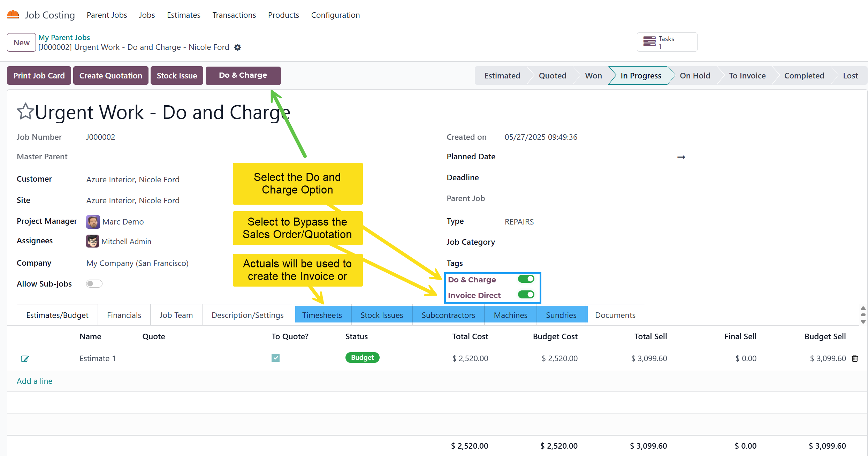This screenshot has width=868, height=456.
Task: Open the Financials tab
Action: (124, 315)
